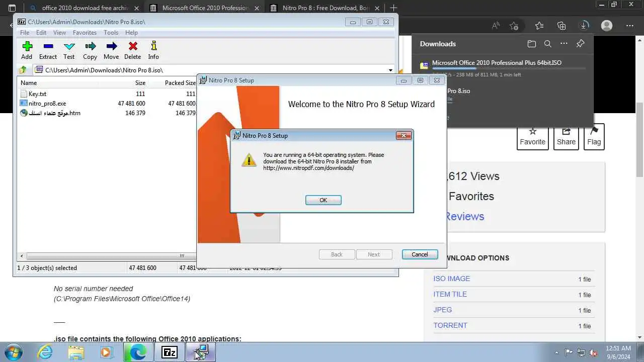Switch to the office 2010 download tab
644x362 pixels.
click(x=85, y=8)
